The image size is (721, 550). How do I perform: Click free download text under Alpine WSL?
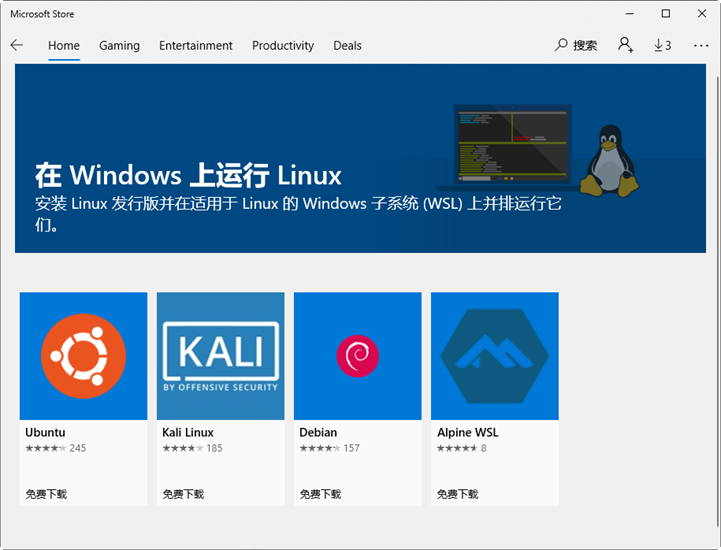point(457,494)
